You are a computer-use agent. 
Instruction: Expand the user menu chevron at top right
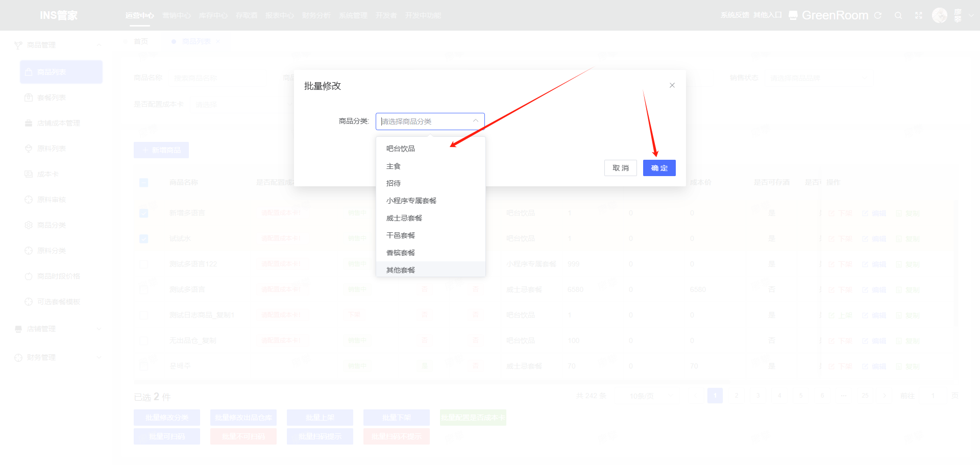971,15
